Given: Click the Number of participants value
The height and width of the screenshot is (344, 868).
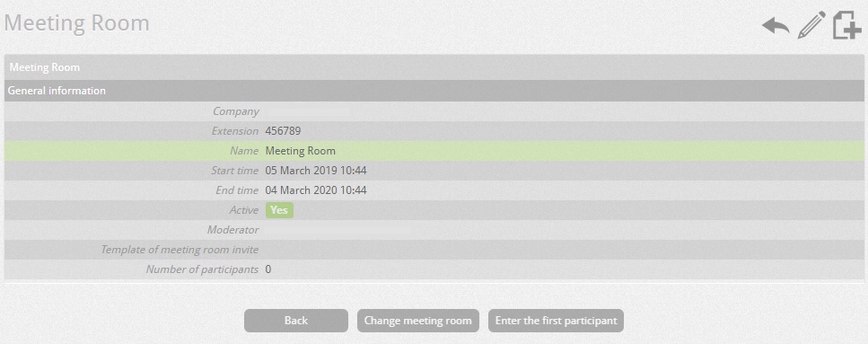Looking at the screenshot, I should pyautogui.click(x=268, y=269).
